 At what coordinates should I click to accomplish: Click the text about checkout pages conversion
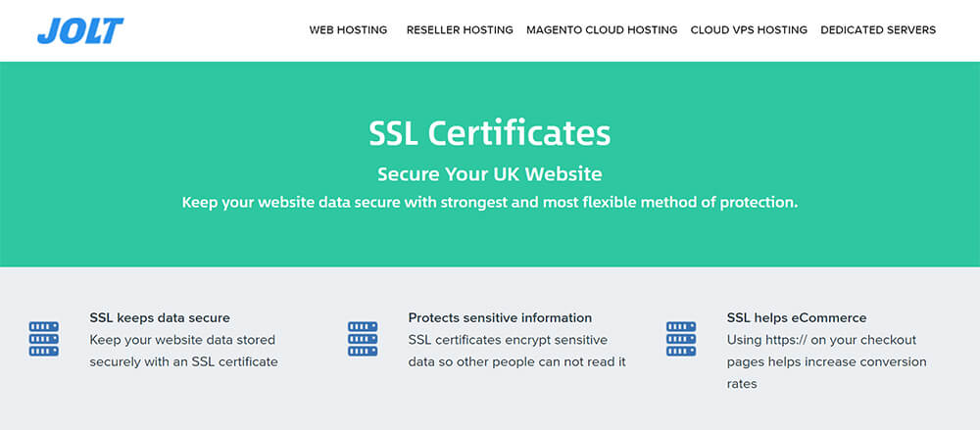(826, 361)
